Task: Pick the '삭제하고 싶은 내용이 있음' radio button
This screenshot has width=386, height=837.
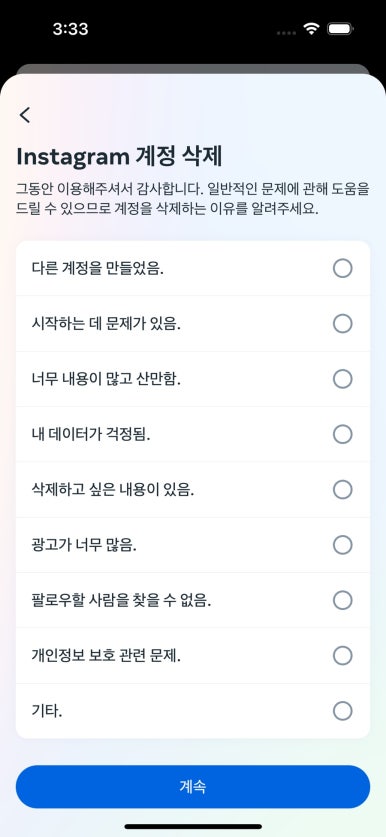Action: coord(342,489)
